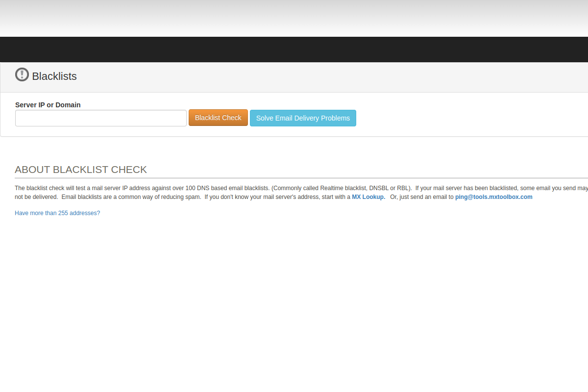The image size is (588, 392).
Task: Click the warning symbol beside the page title
Action: coord(22,74)
